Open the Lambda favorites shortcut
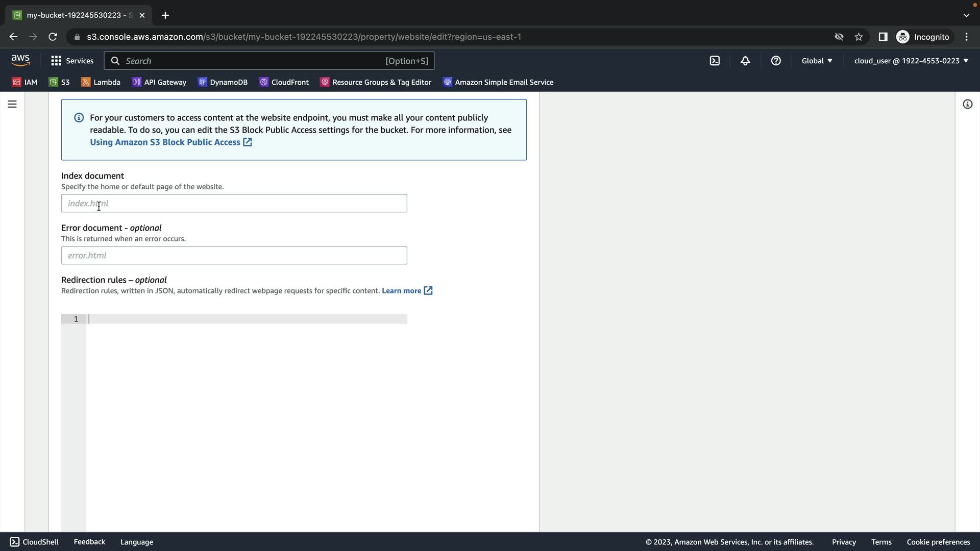 101,82
